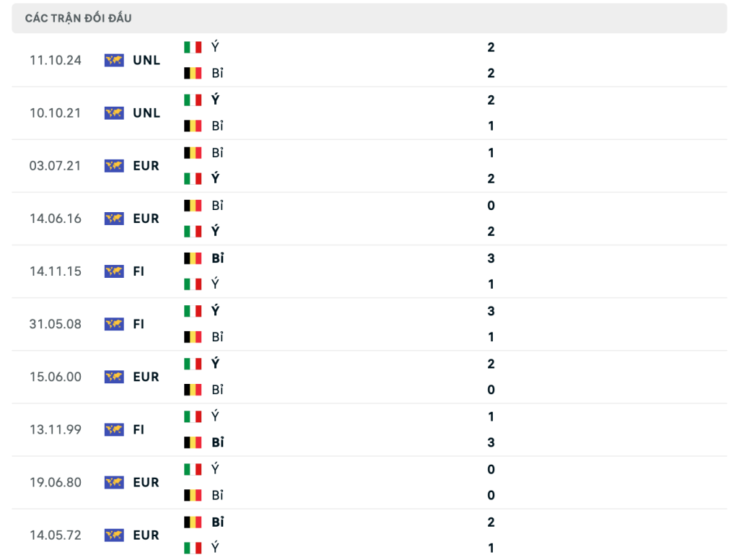Select the EUR label of the 14.06.16 match

(x=146, y=219)
